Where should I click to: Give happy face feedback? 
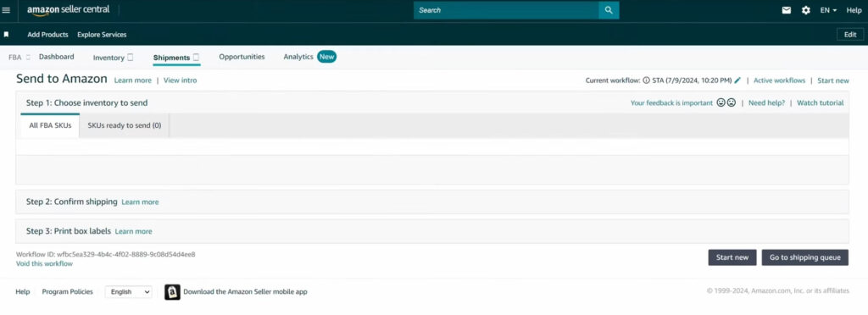(721, 102)
